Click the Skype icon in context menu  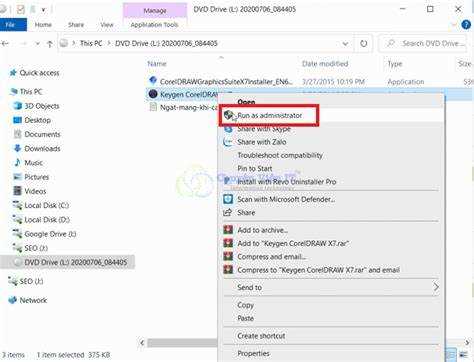[x=228, y=129]
